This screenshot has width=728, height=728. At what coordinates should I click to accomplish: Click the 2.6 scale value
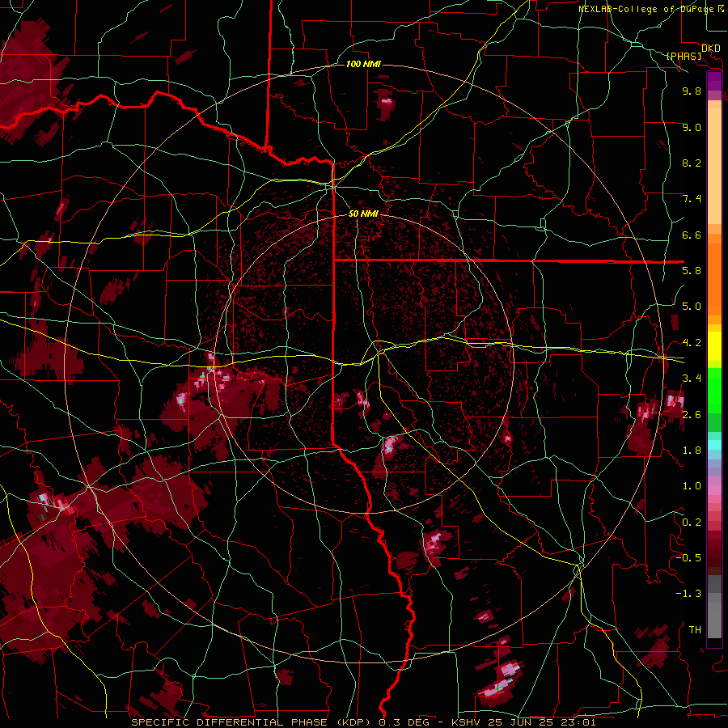pyautogui.click(x=692, y=415)
